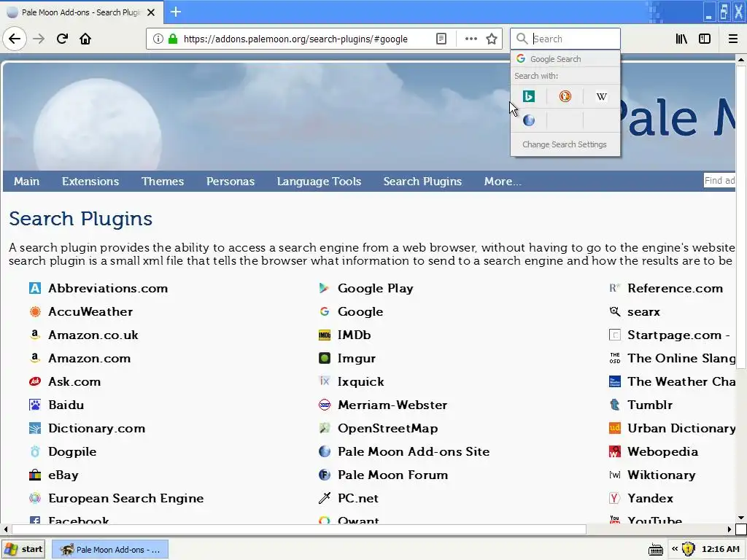This screenshot has height=560, width=747.
Task: Show site information icon in address bar
Action: pyautogui.click(x=158, y=39)
